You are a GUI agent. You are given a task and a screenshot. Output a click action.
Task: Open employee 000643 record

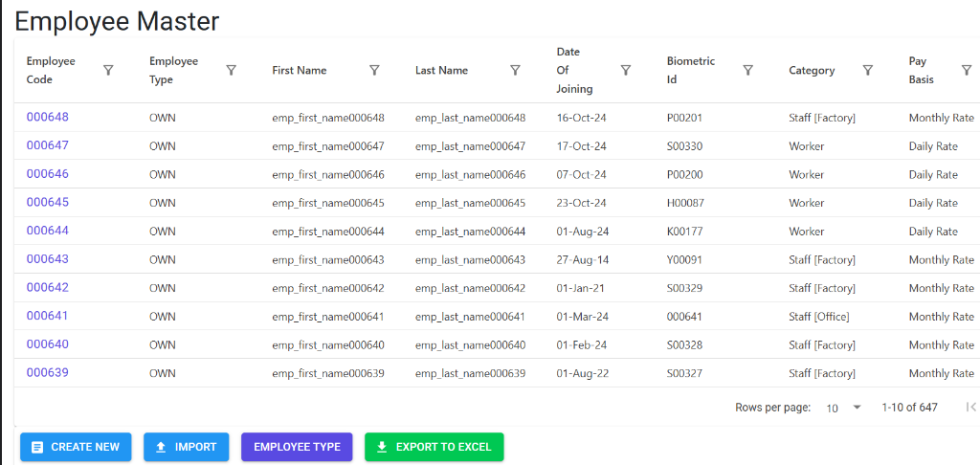click(48, 258)
